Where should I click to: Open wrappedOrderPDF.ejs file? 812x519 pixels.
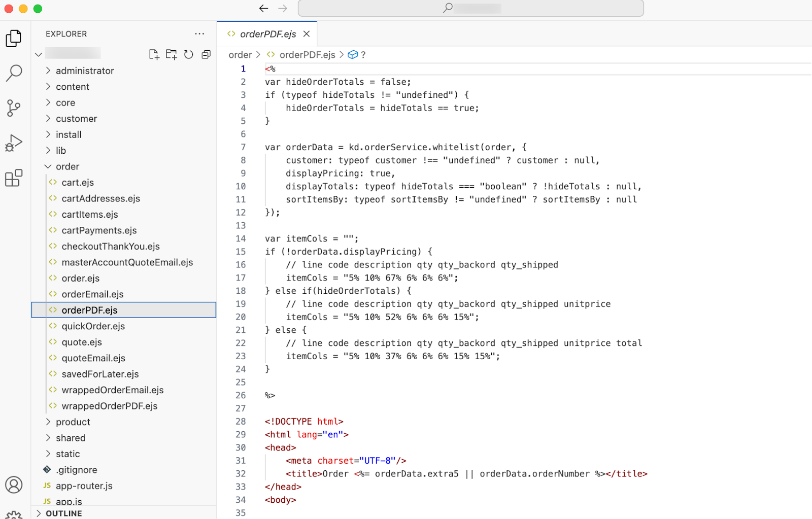[124, 406]
